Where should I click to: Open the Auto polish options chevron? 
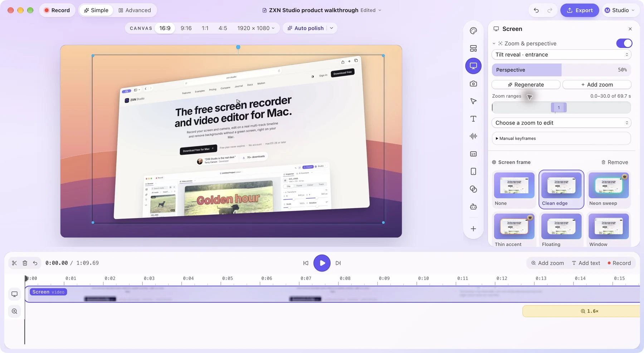[332, 28]
